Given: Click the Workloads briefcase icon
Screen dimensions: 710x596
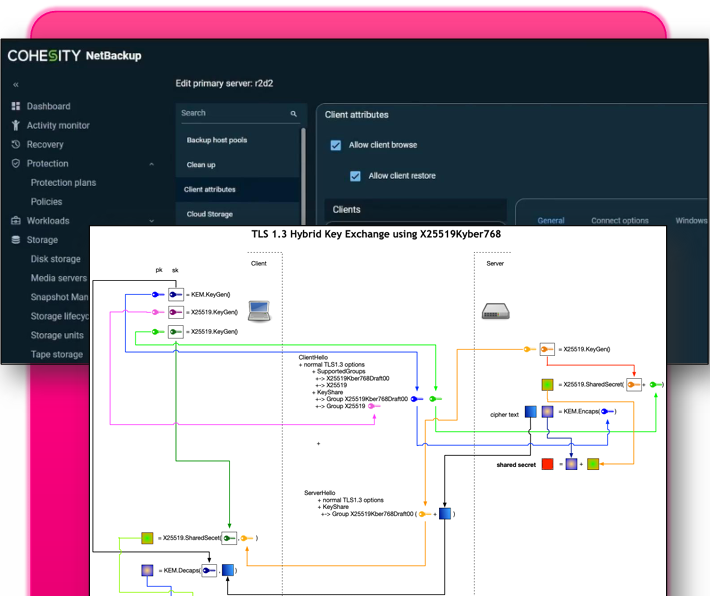Looking at the screenshot, I should coord(16,221).
